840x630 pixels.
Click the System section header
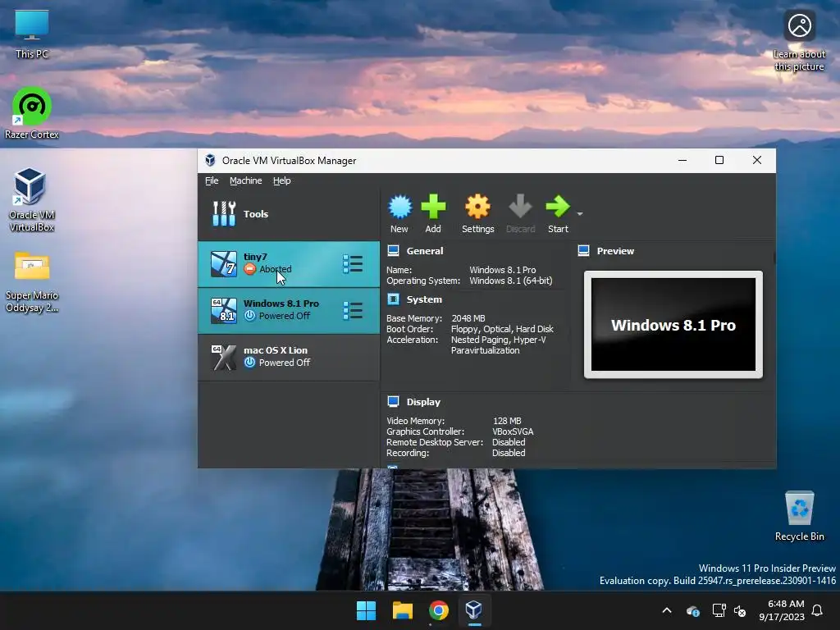click(424, 299)
